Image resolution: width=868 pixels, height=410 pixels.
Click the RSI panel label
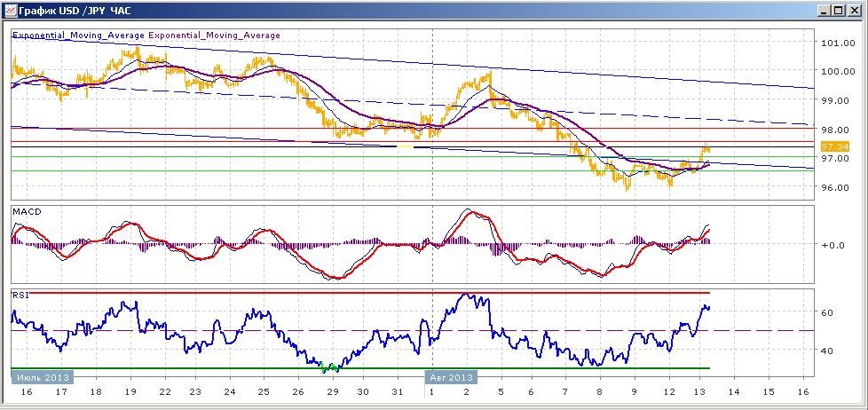tap(19, 295)
